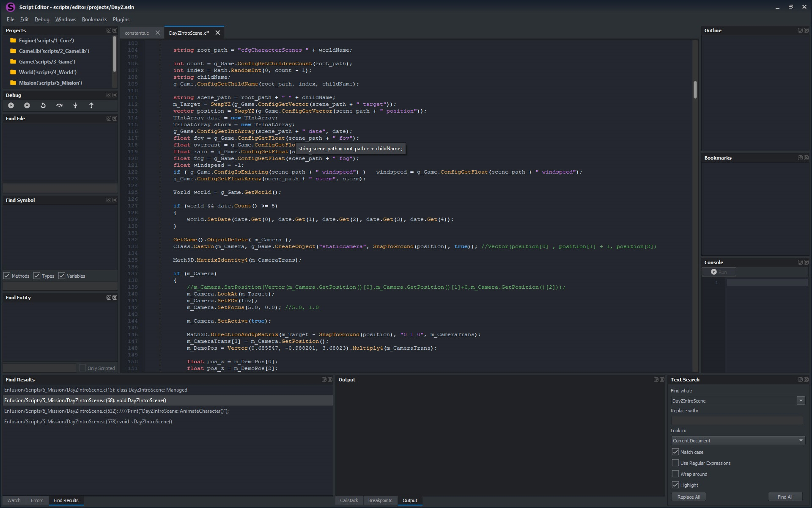
Task: Open the Mission scripts project folder
Action: [x=50, y=83]
